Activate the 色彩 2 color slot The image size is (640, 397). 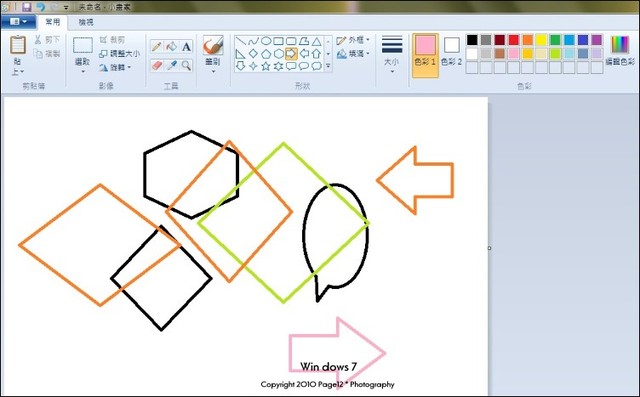point(451,52)
